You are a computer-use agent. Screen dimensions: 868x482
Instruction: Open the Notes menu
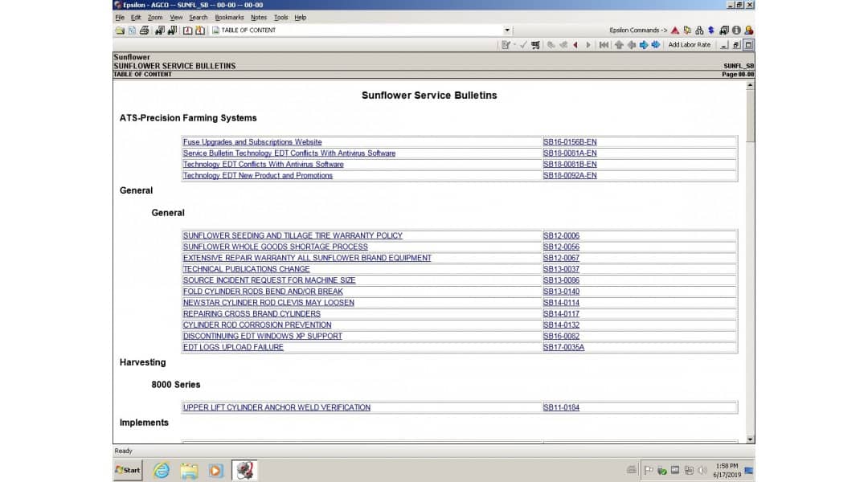[x=259, y=18]
